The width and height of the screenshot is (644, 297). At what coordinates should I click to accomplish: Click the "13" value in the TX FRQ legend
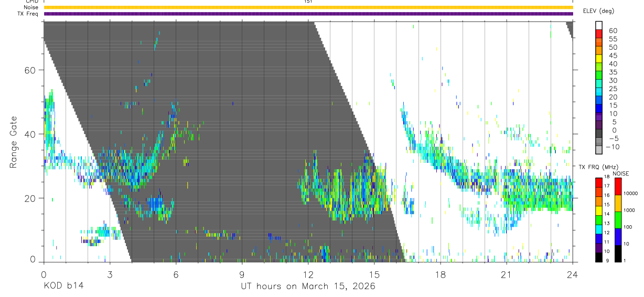(607, 224)
